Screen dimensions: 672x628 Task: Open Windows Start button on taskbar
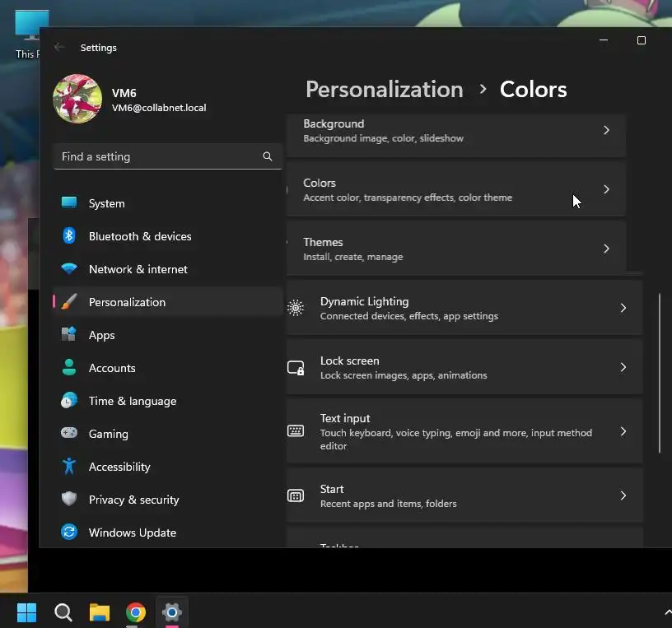(26, 612)
